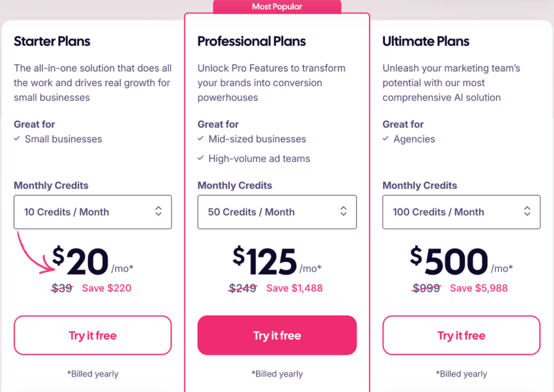
Task: Click the up-down chevron icon beside 50 Credits
Action: click(344, 212)
